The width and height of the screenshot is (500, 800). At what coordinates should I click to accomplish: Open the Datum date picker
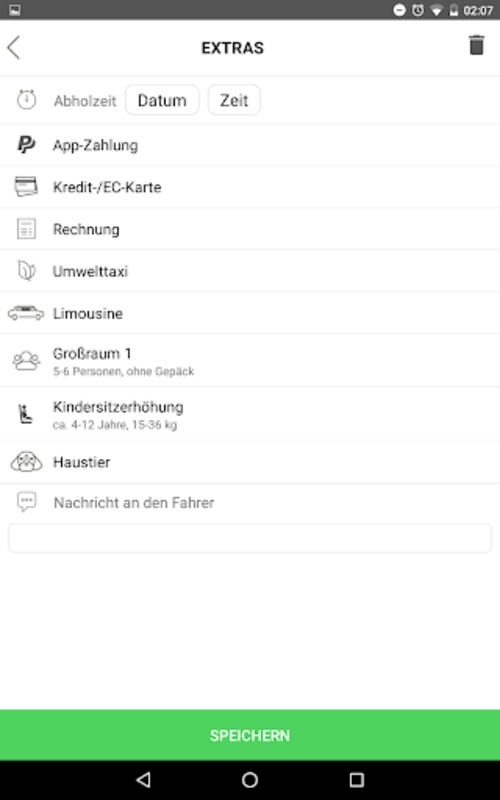click(x=162, y=100)
